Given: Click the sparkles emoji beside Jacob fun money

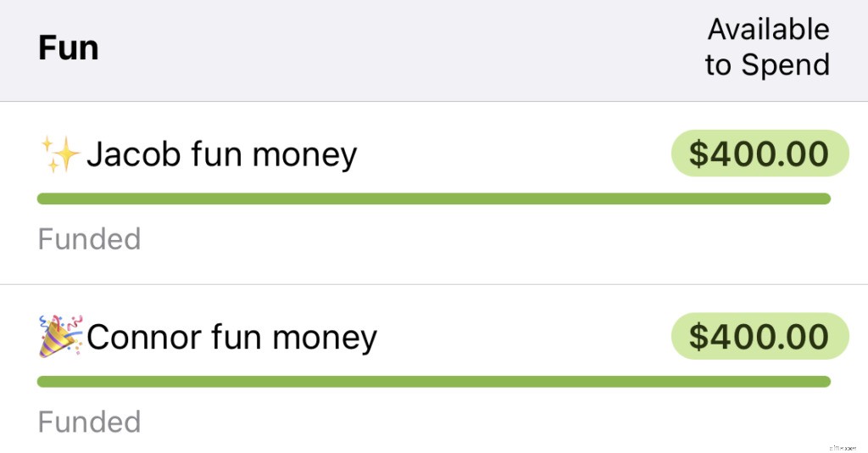Looking at the screenshot, I should click(x=59, y=155).
